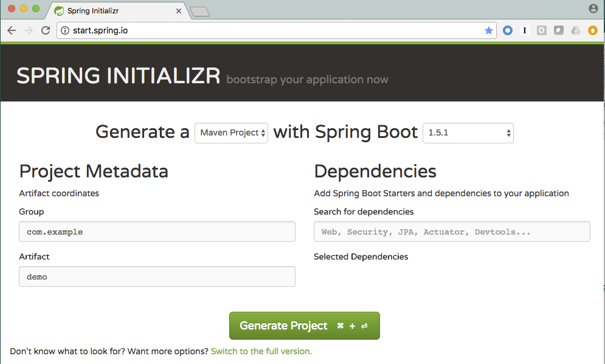Focus the Artifact field containing demo
Viewport: 605px width, 364px height.
point(157,276)
